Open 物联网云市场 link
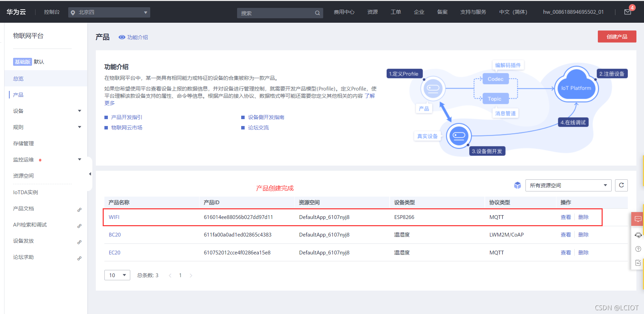 click(x=126, y=128)
